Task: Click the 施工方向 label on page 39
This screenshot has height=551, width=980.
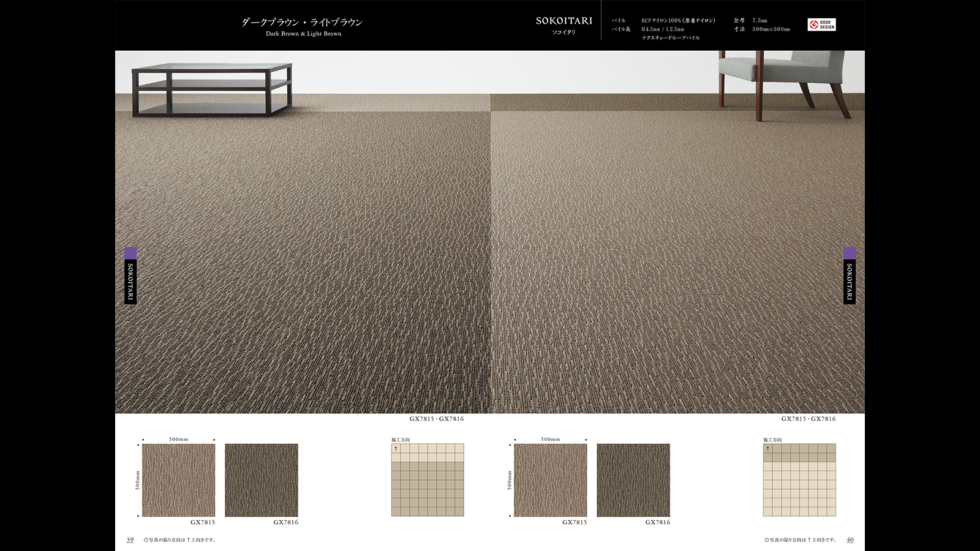Action: [x=401, y=440]
